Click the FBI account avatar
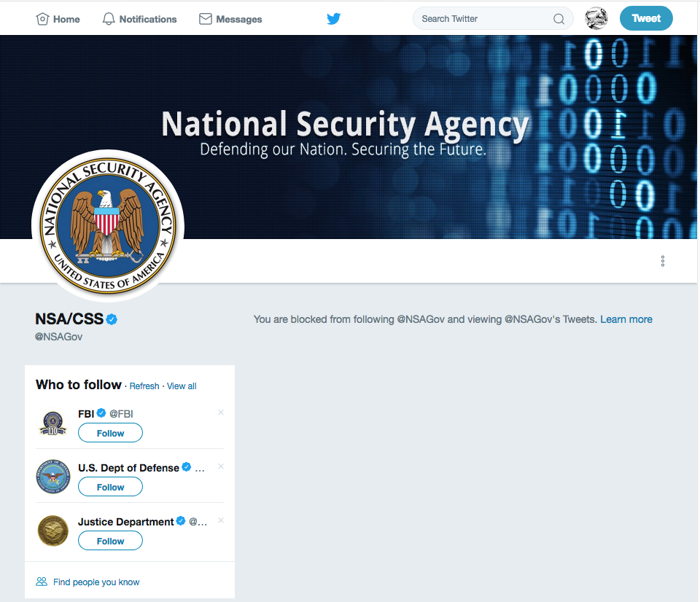700x602 pixels. [x=52, y=423]
